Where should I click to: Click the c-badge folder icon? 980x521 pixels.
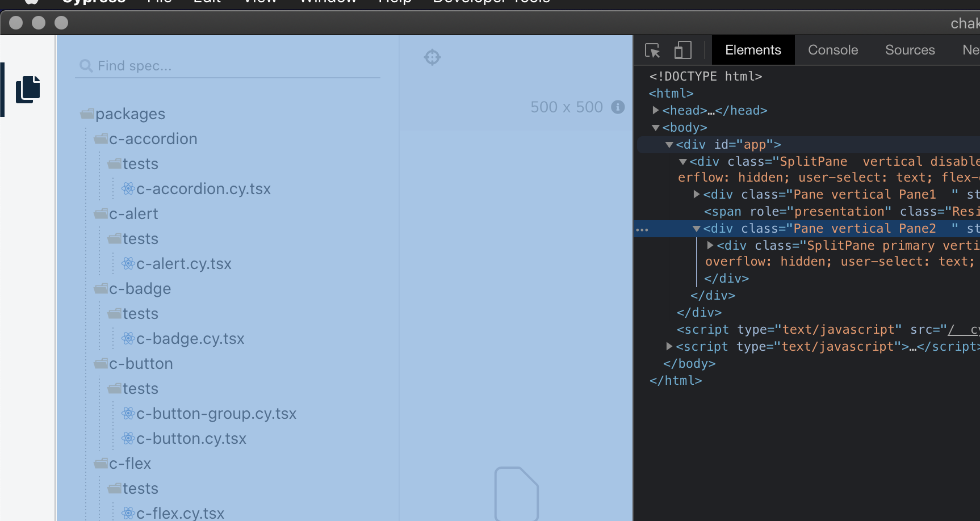click(101, 289)
